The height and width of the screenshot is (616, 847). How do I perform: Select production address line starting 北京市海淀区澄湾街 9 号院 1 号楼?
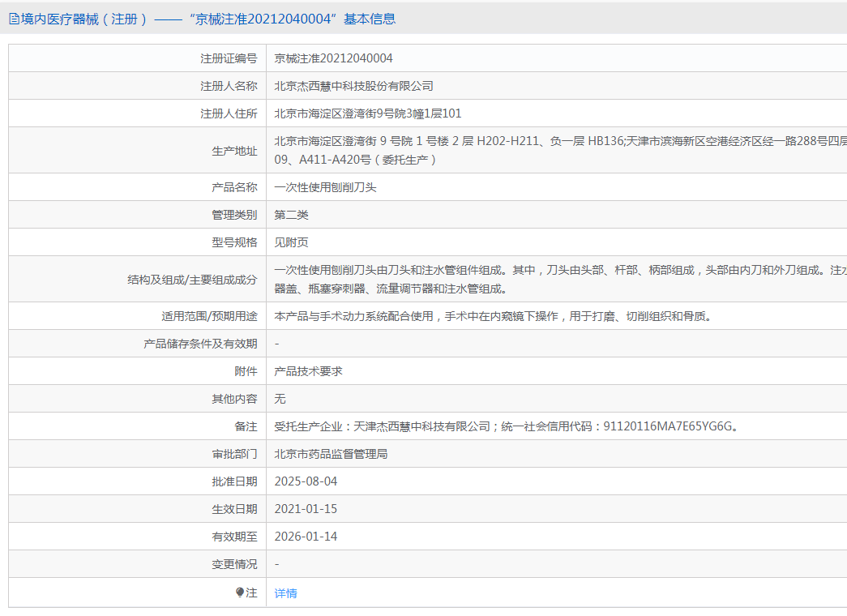coord(561,141)
